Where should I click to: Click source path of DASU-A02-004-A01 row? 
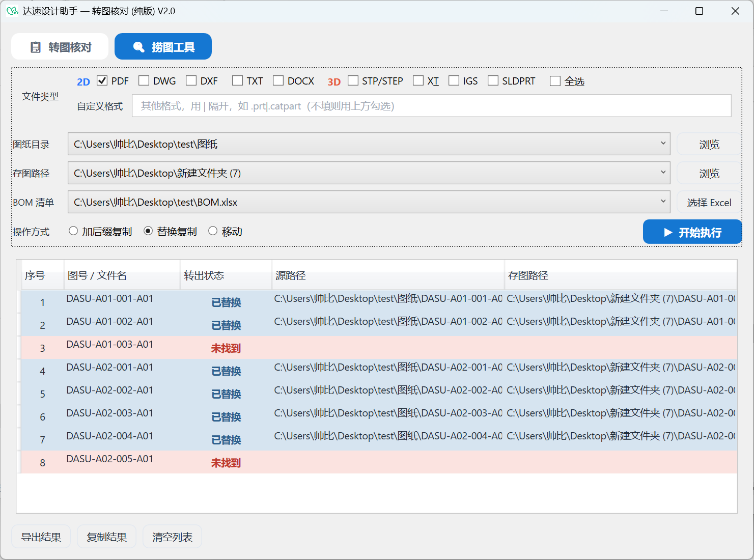[388, 436]
